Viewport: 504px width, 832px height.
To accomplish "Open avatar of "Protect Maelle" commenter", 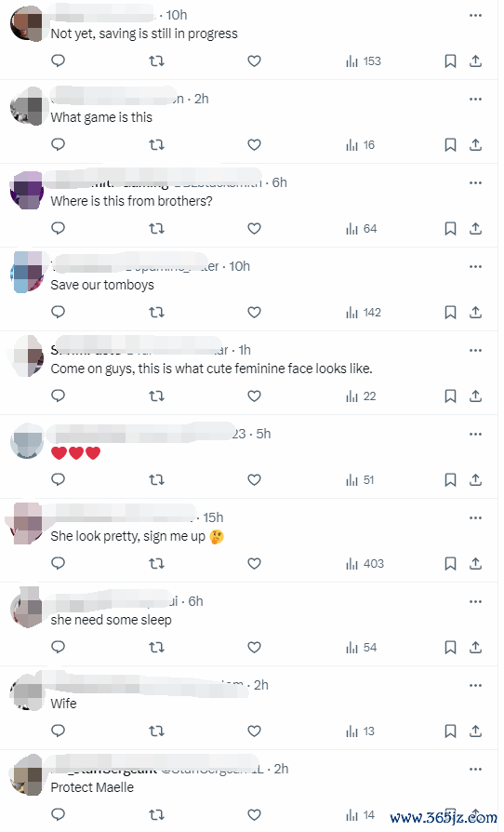I will click(x=27, y=774).
